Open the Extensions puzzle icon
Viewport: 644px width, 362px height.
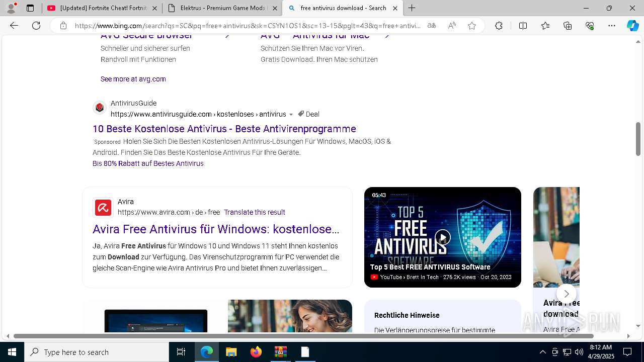(x=499, y=26)
